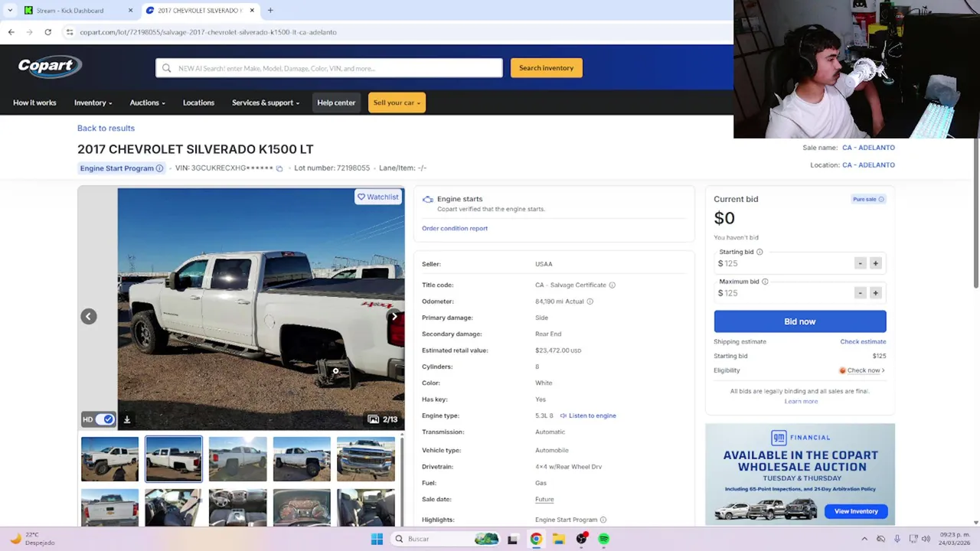Viewport: 980px width, 551px height.
Task: Click the View Inventory button in GM ad
Action: [x=856, y=511]
